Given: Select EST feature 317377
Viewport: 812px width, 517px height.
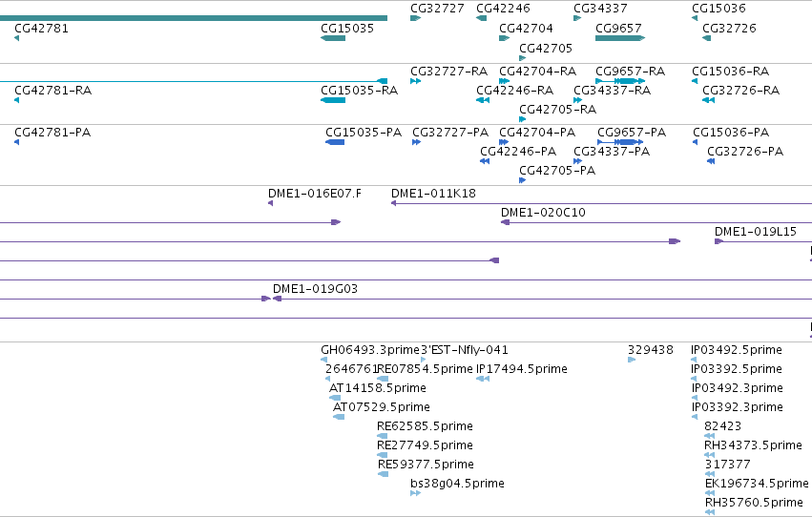Looking at the screenshot, I should click(728, 465).
